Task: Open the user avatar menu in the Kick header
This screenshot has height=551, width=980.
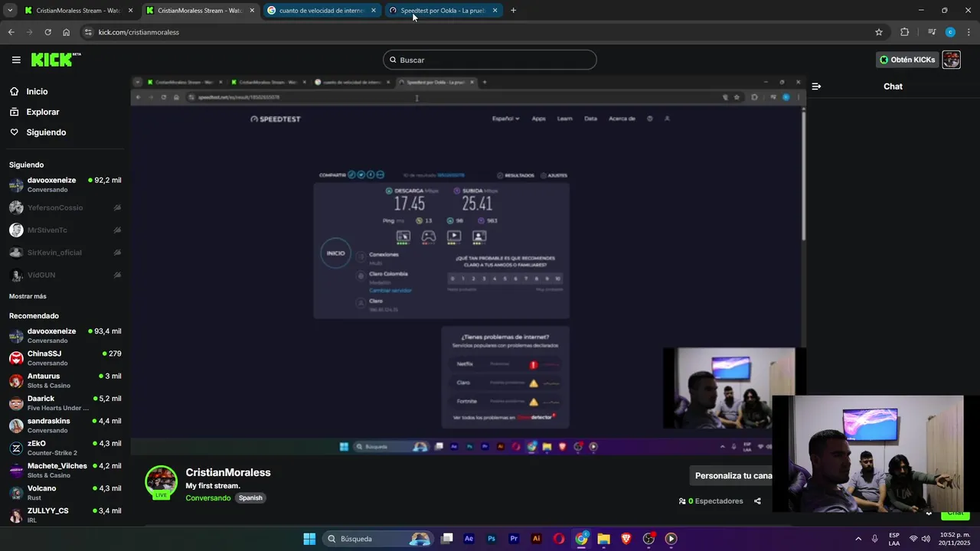Action: click(951, 60)
